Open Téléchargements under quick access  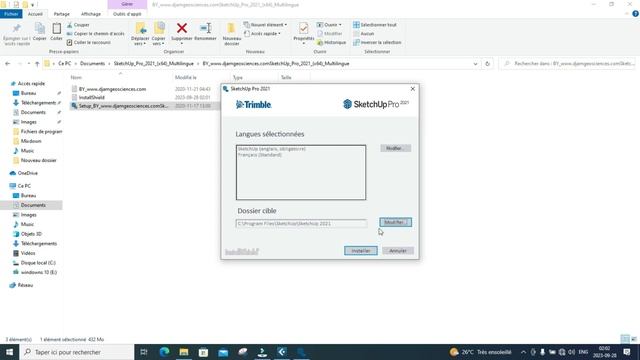tap(38, 103)
